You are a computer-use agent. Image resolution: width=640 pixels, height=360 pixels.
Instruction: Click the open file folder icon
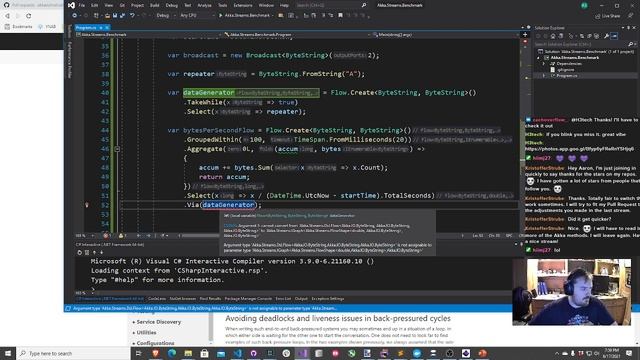107,16
